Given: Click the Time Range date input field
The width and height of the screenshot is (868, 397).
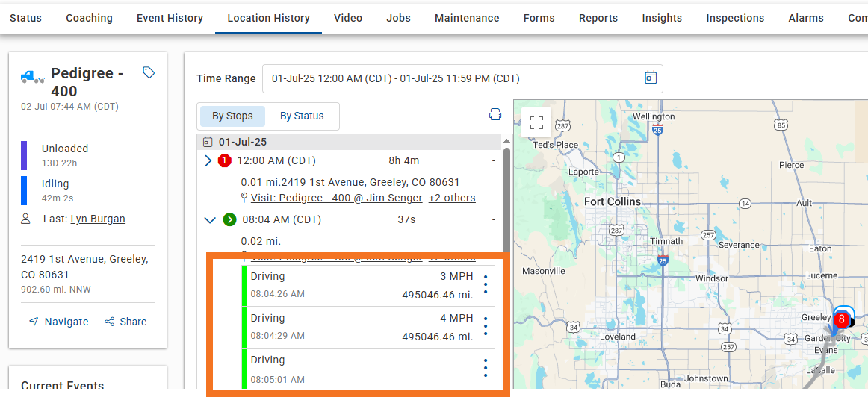Looking at the screenshot, I should click(x=462, y=78).
